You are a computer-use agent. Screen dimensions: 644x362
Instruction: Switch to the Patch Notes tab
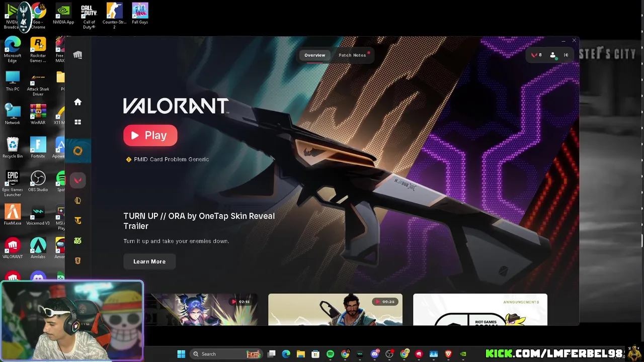tap(352, 55)
